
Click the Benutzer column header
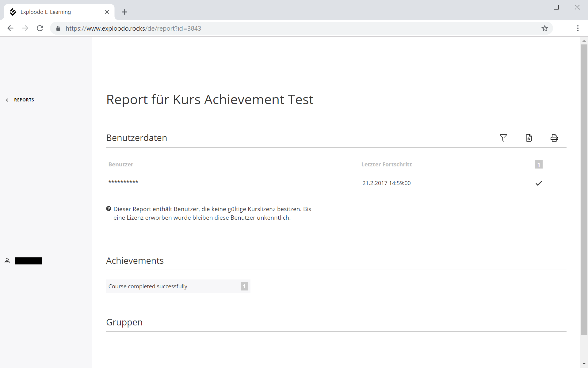tap(121, 165)
